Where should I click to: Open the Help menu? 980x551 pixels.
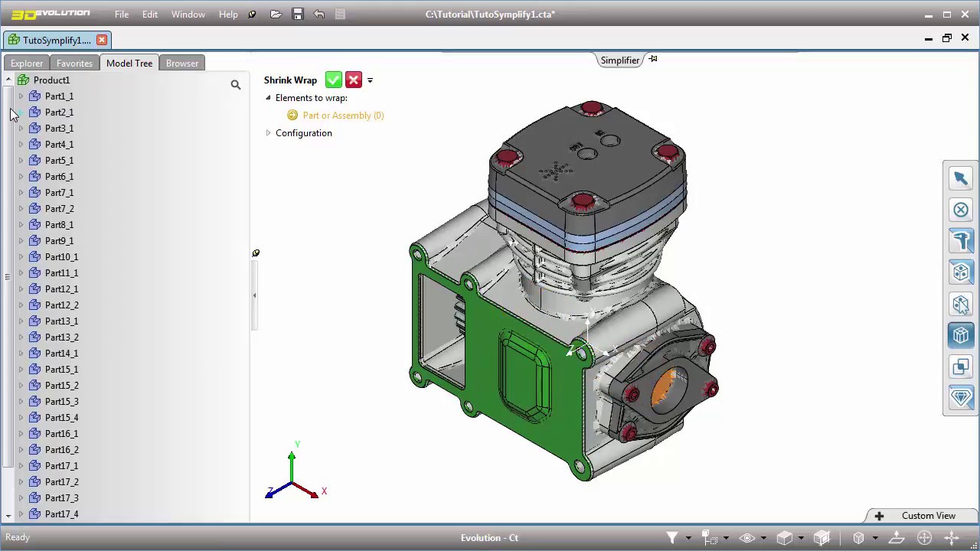(x=228, y=15)
